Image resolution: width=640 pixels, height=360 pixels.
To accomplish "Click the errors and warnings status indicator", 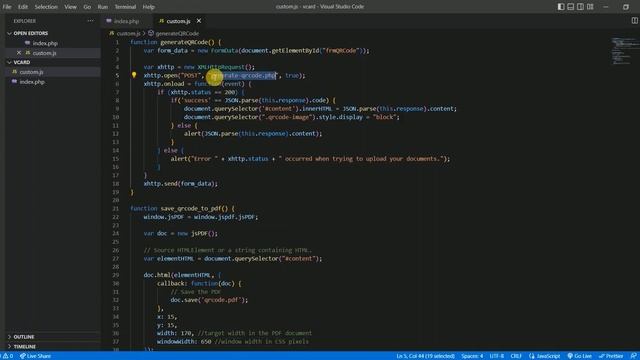I will click(x=8, y=356).
